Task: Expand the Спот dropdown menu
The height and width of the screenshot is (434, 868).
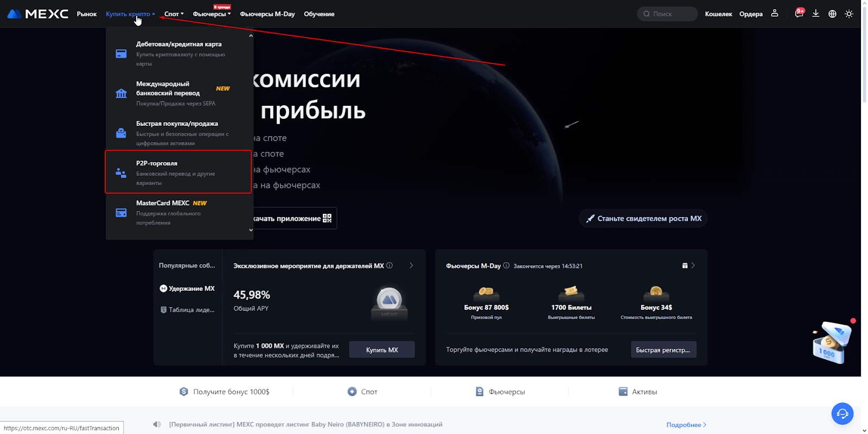Action: 174,14
